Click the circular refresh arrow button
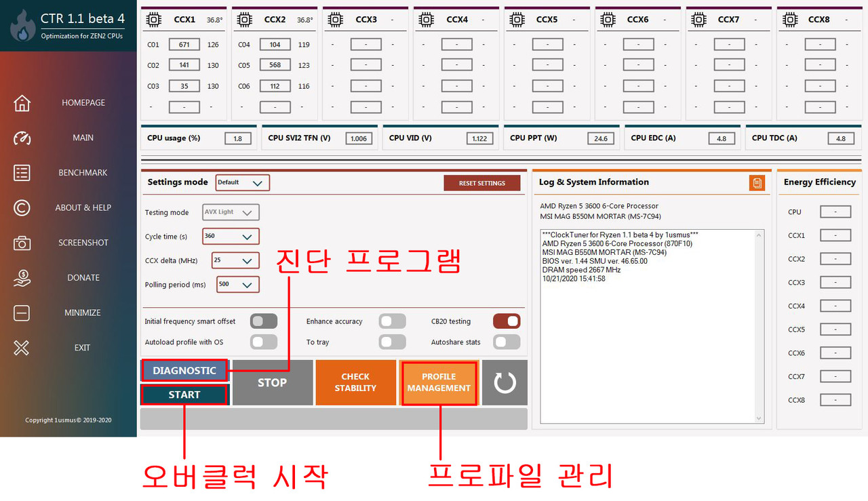The width and height of the screenshot is (868, 501). (505, 383)
